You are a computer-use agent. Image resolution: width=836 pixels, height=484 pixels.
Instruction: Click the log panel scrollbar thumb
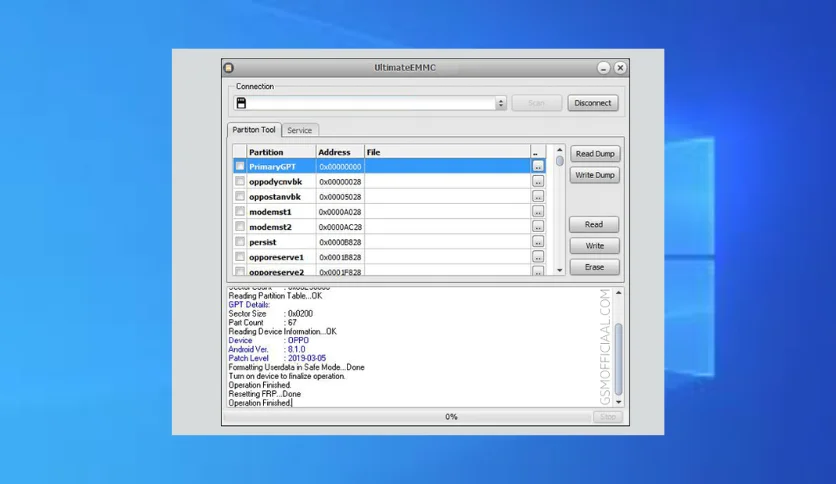pyautogui.click(x=618, y=359)
